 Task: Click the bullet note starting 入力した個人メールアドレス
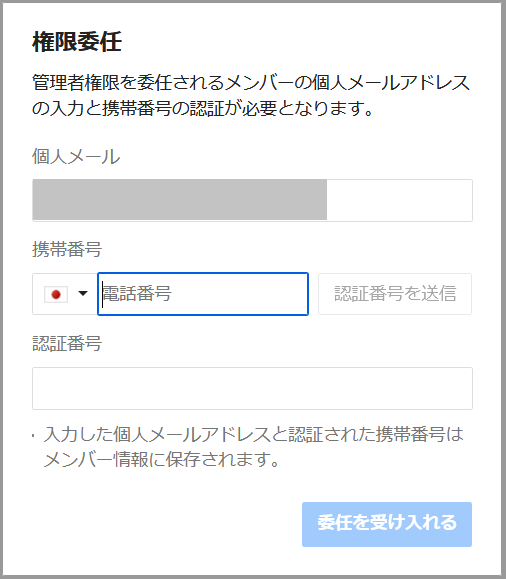click(248, 447)
